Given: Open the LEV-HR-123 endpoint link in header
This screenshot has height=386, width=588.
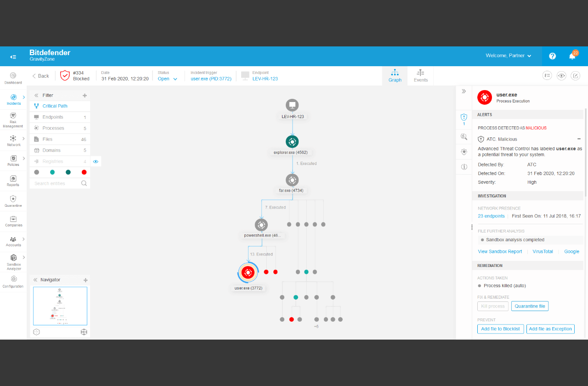Looking at the screenshot, I should tap(265, 79).
